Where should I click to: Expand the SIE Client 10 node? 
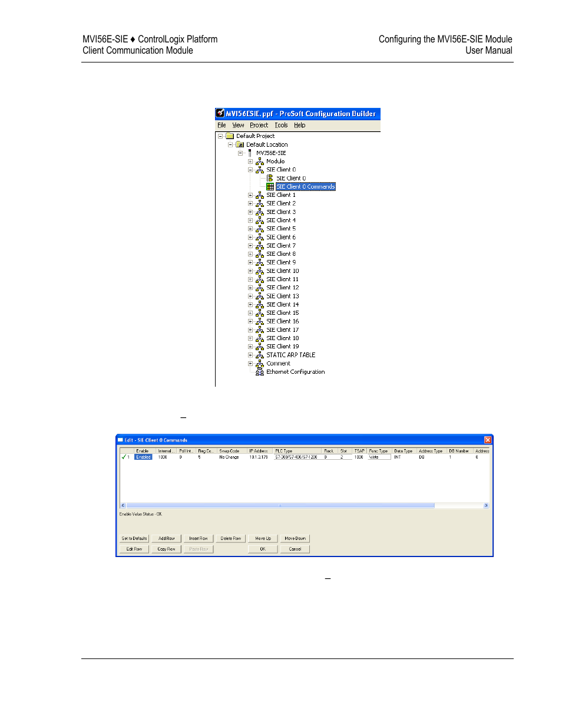click(250, 271)
